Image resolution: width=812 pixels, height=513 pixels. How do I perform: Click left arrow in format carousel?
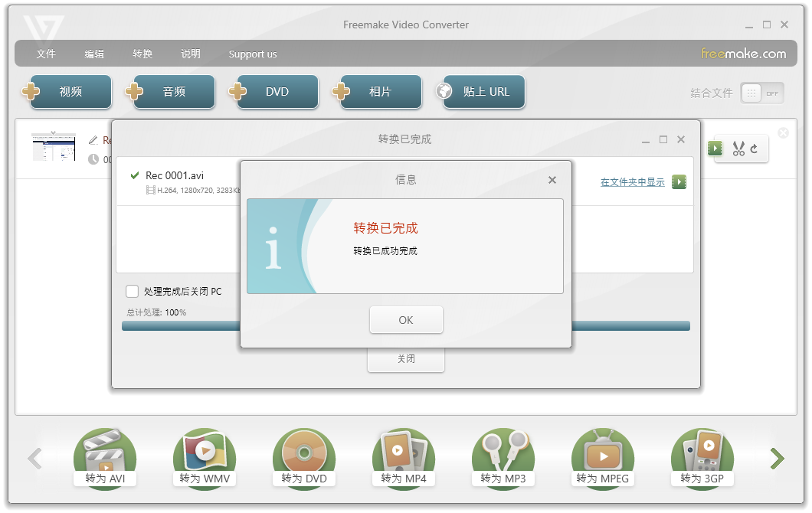34,458
